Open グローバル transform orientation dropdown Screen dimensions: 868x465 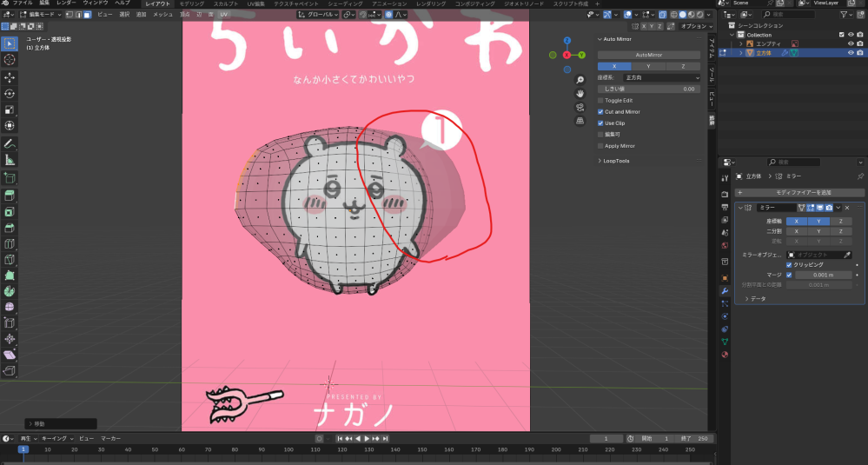pyautogui.click(x=317, y=15)
